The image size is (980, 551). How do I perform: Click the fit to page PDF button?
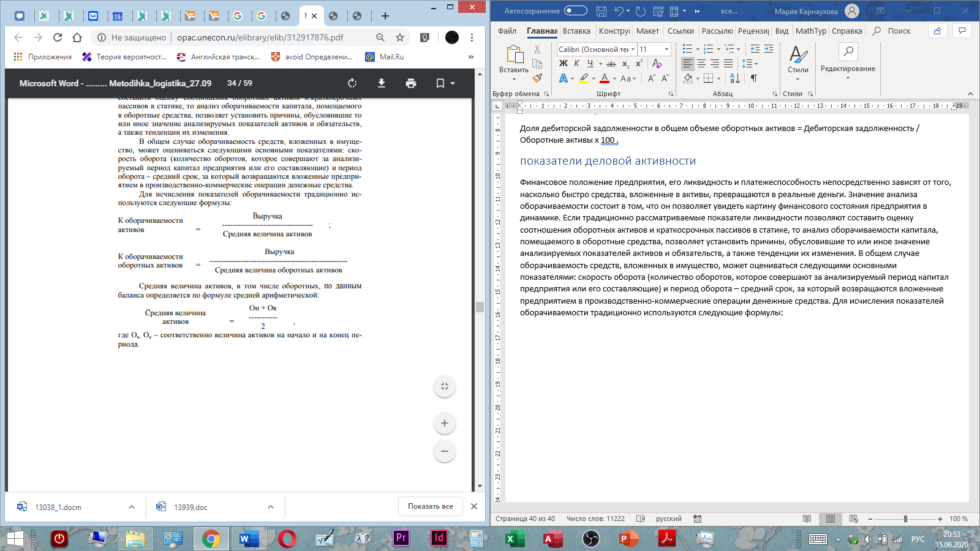[445, 386]
